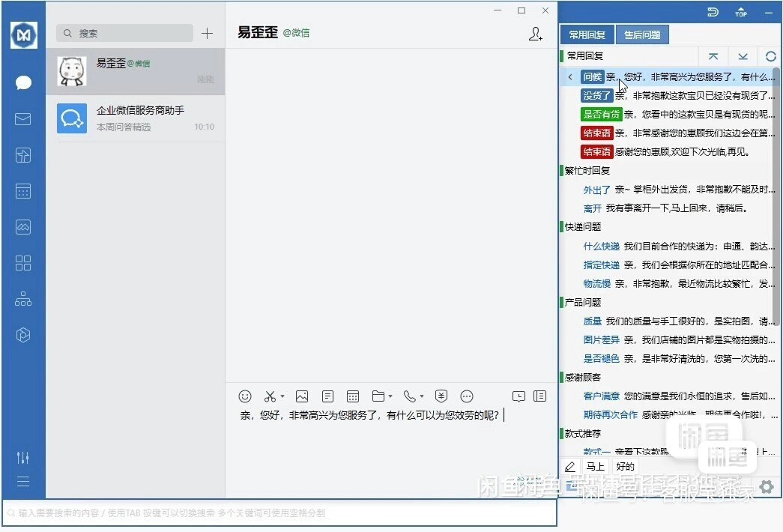Toggle the side panel list icon

539,396
